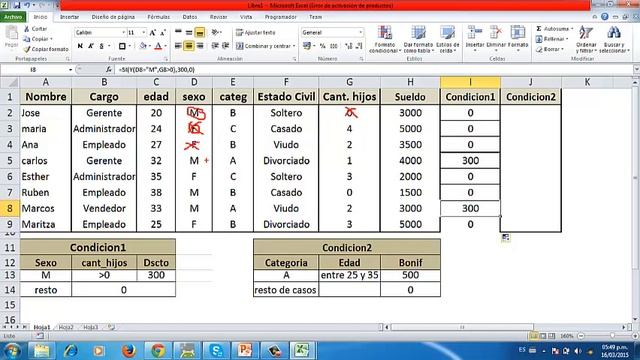
Task: Select cell I5 showing 300
Action: 470,160
